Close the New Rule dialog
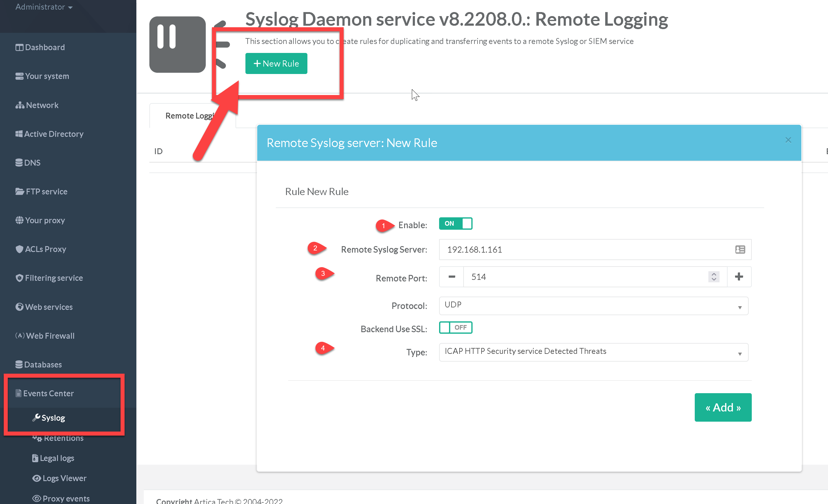Viewport: 828px width, 504px height. pyautogui.click(x=788, y=140)
